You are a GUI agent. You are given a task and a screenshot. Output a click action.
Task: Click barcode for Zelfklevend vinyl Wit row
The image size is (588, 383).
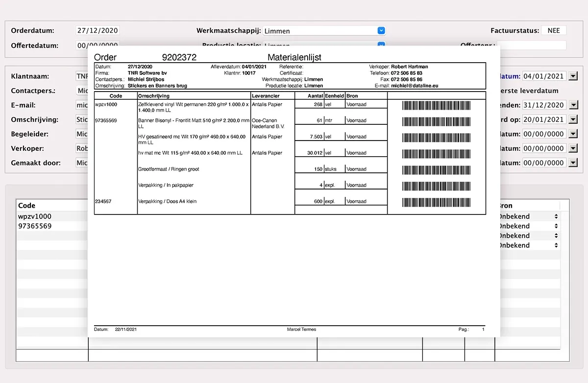click(436, 105)
